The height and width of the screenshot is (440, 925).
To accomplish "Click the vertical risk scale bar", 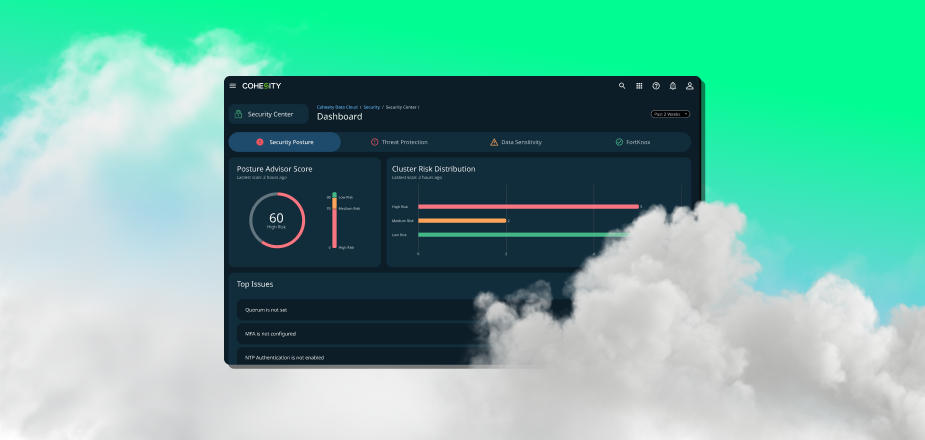I will click(x=334, y=220).
